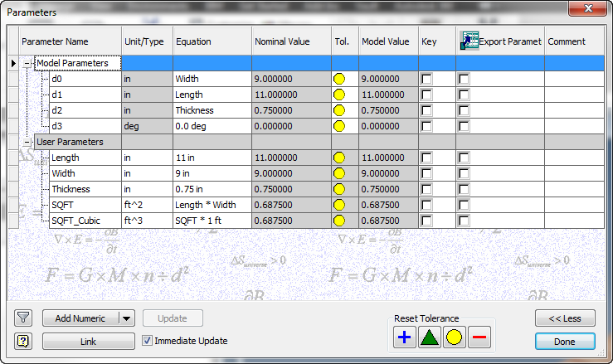The width and height of the screenshot is (613, 364).
Task: Select the user parameter name Thickness
Action: click(x=85, y=189)
